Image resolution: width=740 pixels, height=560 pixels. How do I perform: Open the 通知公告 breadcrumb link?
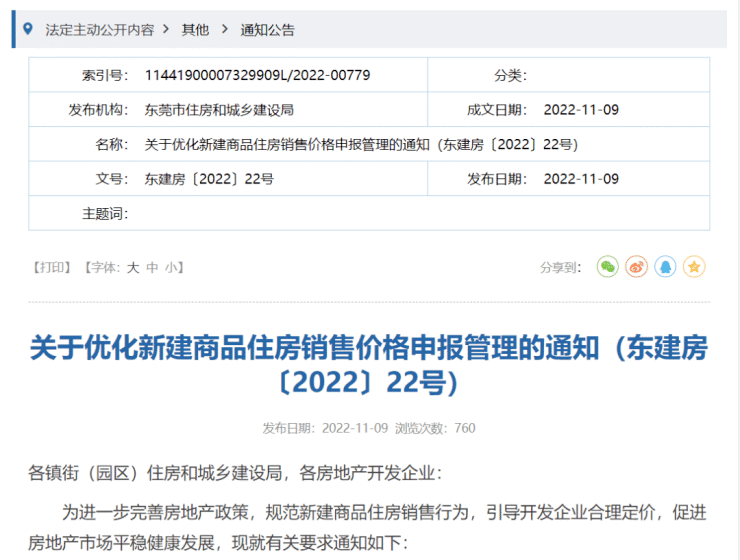268,30
